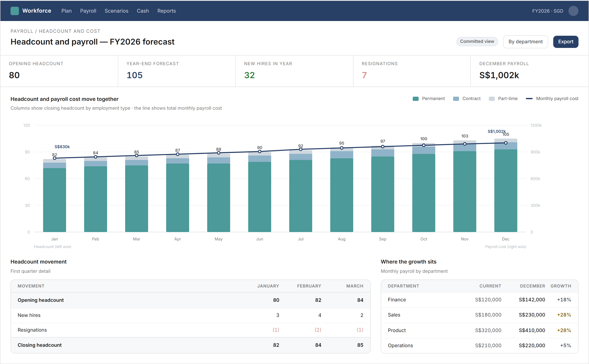Go to the Payroll section
Image resolution: width=589 pixels, height=364 pixels.
click(x=88, y=11)
